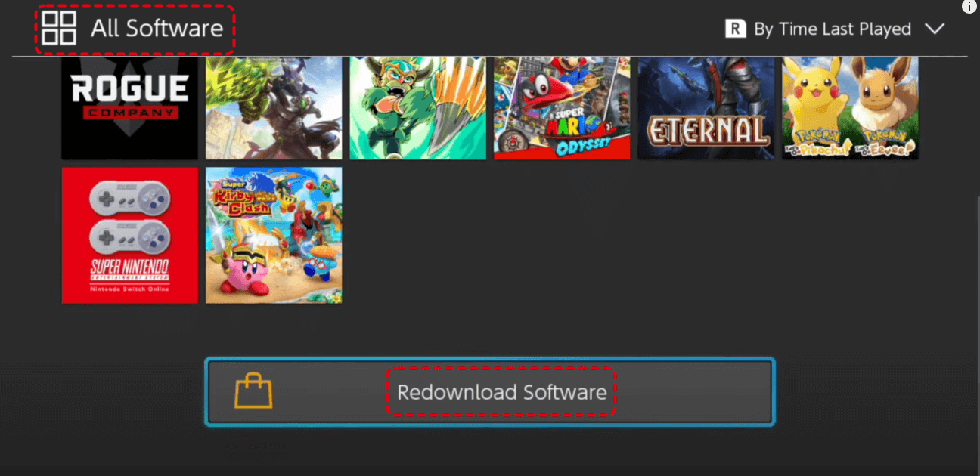
Task: Click the "All Software" heading text
Action: [x=157, y=29]
